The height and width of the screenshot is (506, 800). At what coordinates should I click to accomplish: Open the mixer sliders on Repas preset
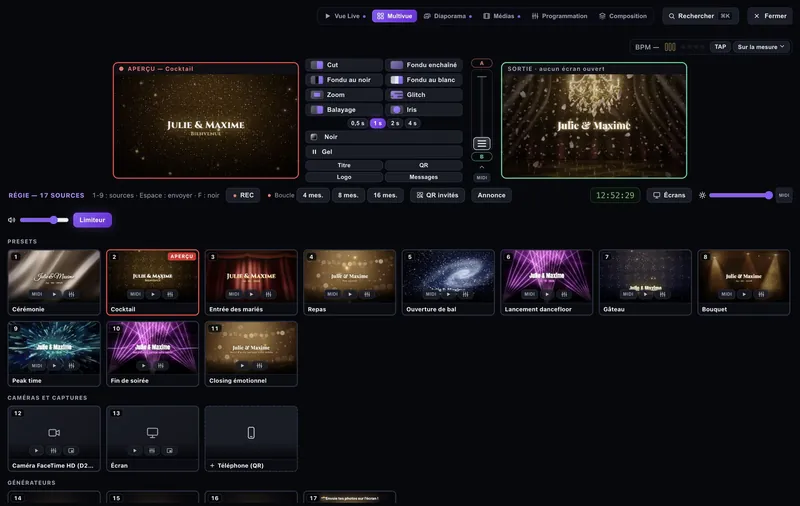pyautogui.click(x=367, y=294)
